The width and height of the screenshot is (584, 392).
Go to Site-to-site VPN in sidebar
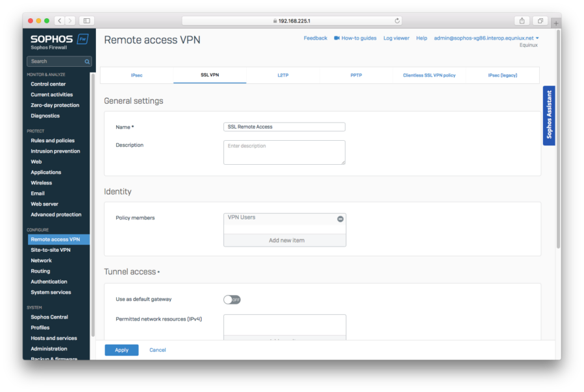51,250
